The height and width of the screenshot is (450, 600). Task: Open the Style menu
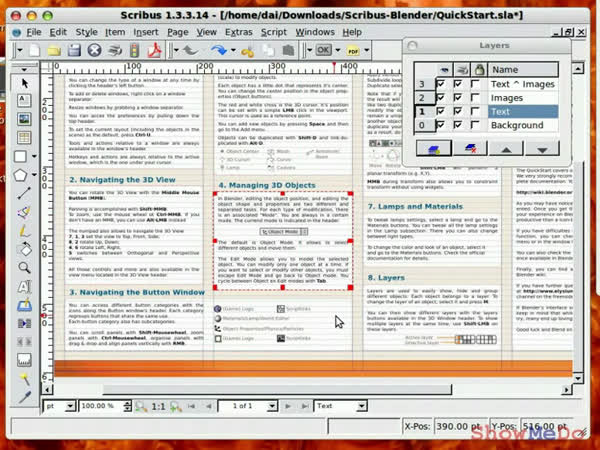pyautogui.click(x=86, y=32)
